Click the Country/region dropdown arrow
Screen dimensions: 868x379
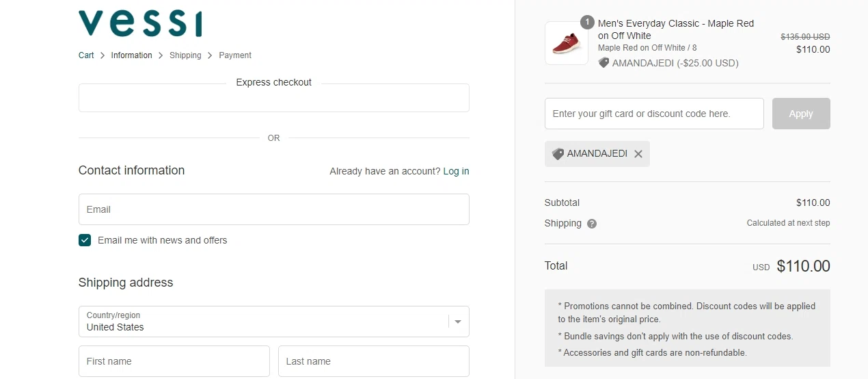pos(458,322)
